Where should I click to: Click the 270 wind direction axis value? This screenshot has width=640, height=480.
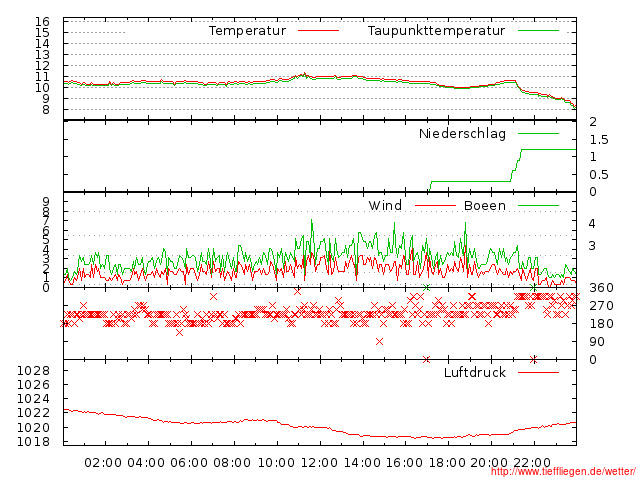pos(601,306)
